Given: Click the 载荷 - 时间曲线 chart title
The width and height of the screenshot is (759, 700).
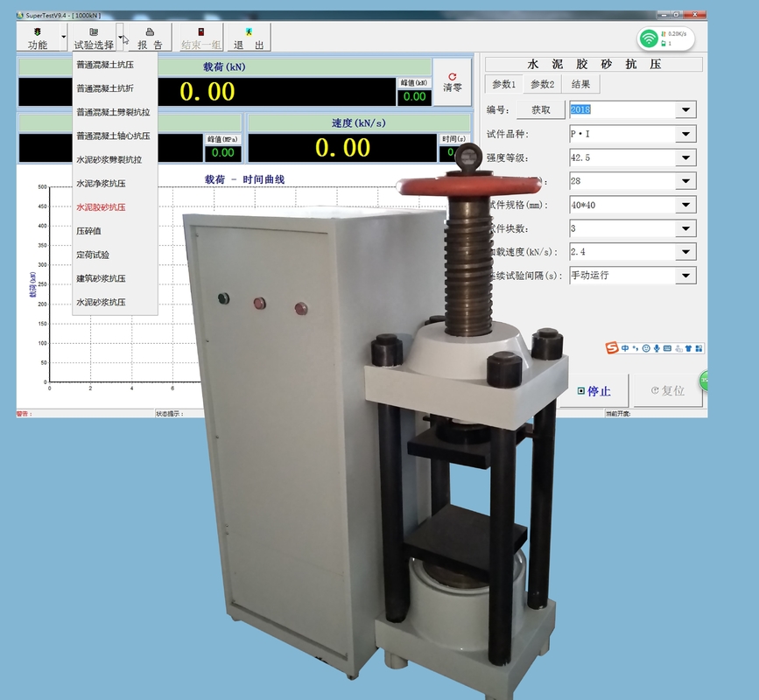Looking at the screenshot, I should coord(244,179).
